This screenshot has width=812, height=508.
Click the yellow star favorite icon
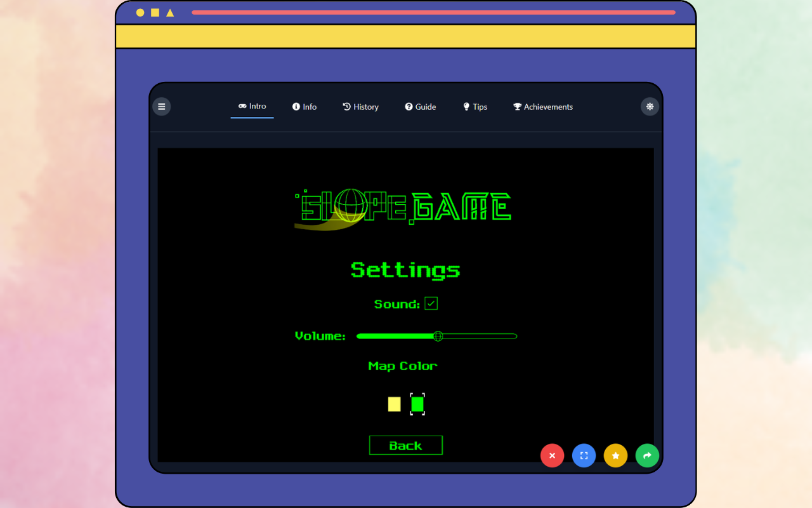pos(615,455)
